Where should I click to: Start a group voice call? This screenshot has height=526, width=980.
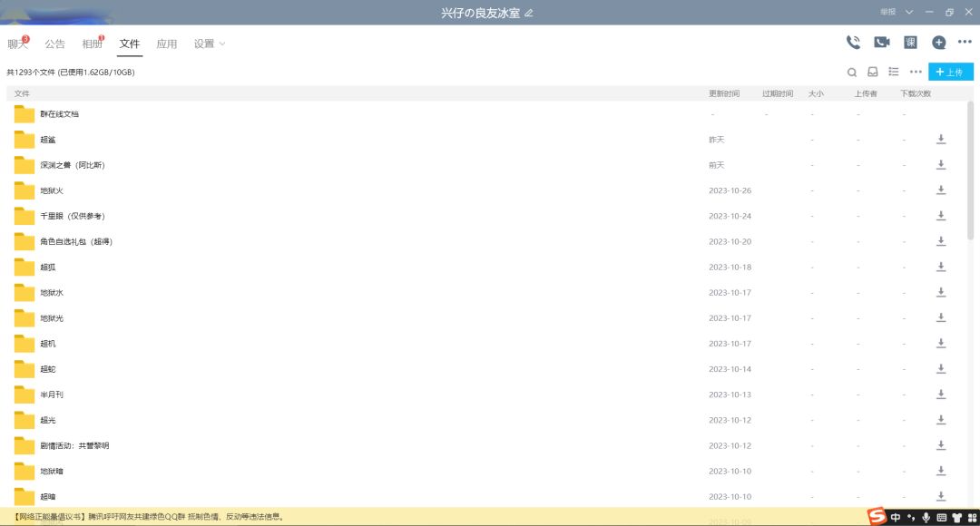[x=853, y=43]
